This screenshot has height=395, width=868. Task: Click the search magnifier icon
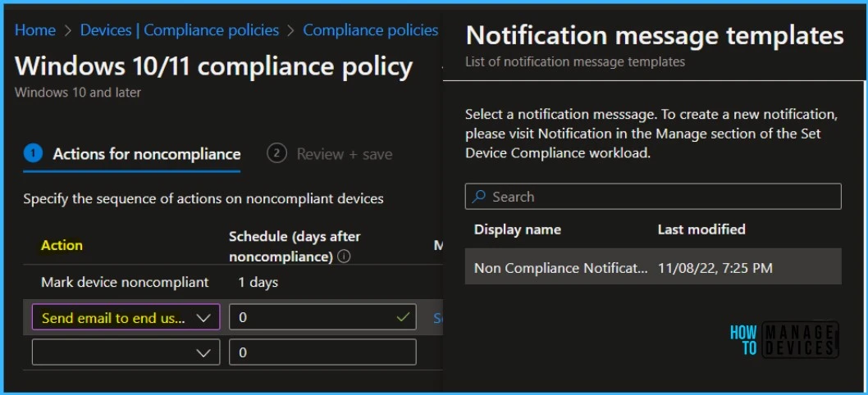(x=479, y=197)
